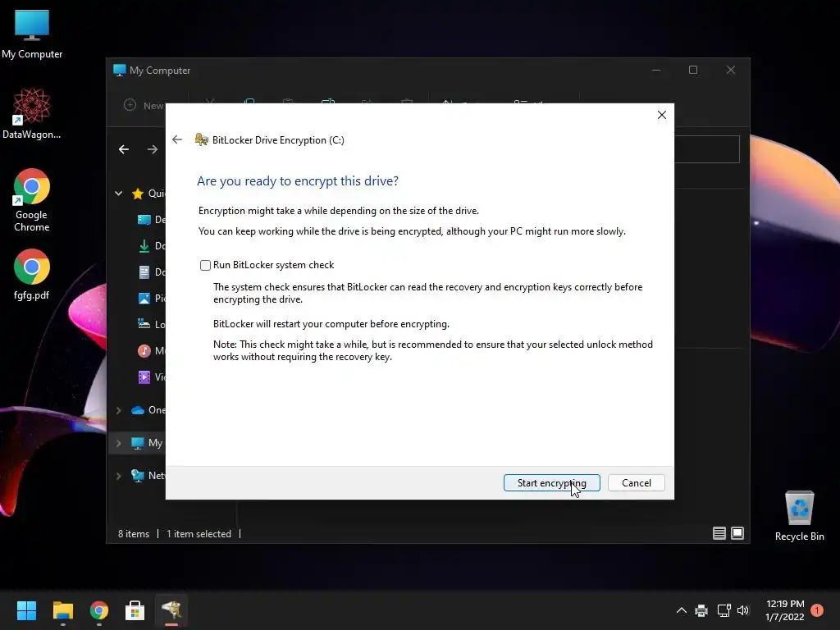Screen dimensions: 840x630
Task: Open Desktop folder in Explorer sidebar
Action: (x=152, y=220)
